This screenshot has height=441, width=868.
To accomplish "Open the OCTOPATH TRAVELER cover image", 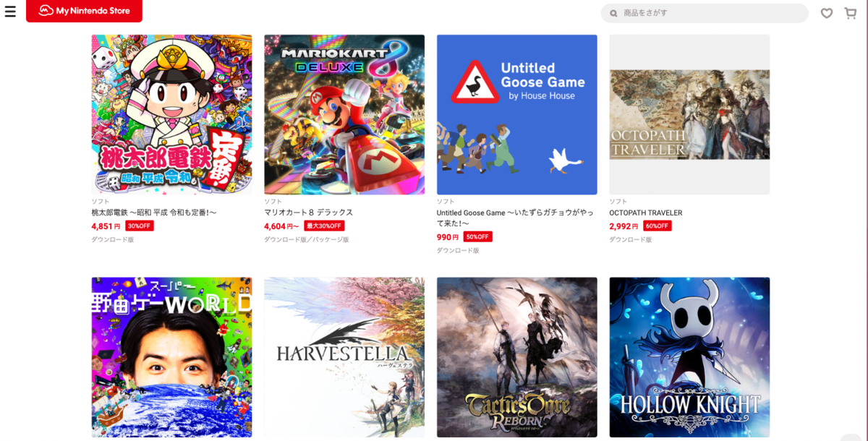I will pyautogui.click(x=689, y=114).
